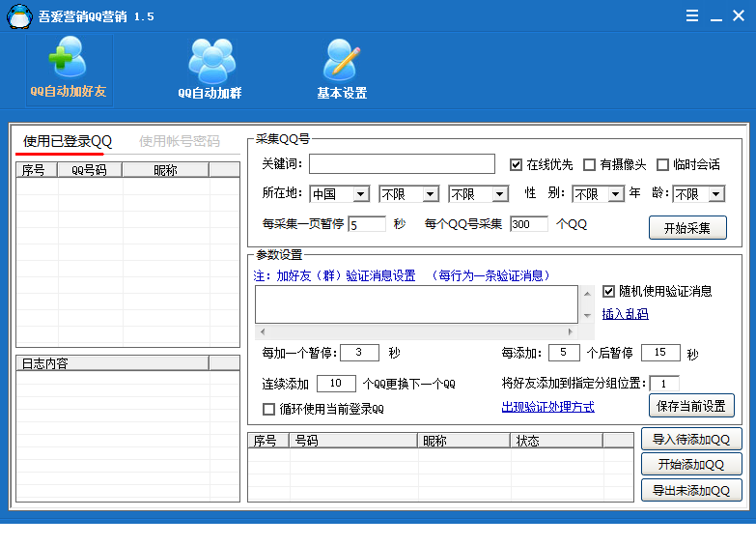Click the 昵称 header in bottom table

tap(463, 441)
